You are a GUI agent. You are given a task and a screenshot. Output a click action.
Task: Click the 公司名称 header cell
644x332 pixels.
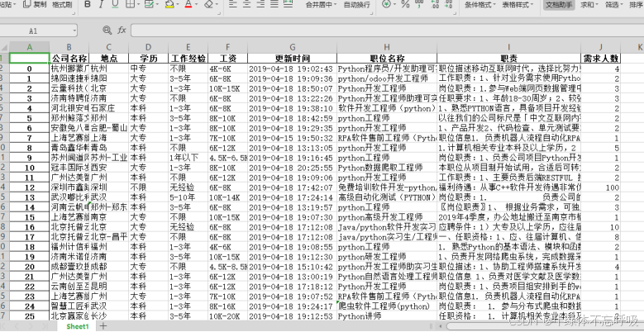(69, 58)
